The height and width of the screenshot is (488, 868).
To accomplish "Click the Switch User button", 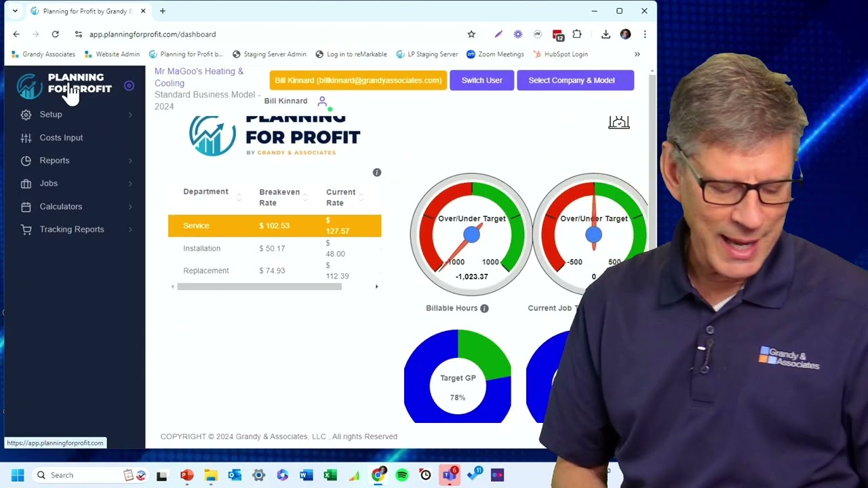I will pos(482,80).
